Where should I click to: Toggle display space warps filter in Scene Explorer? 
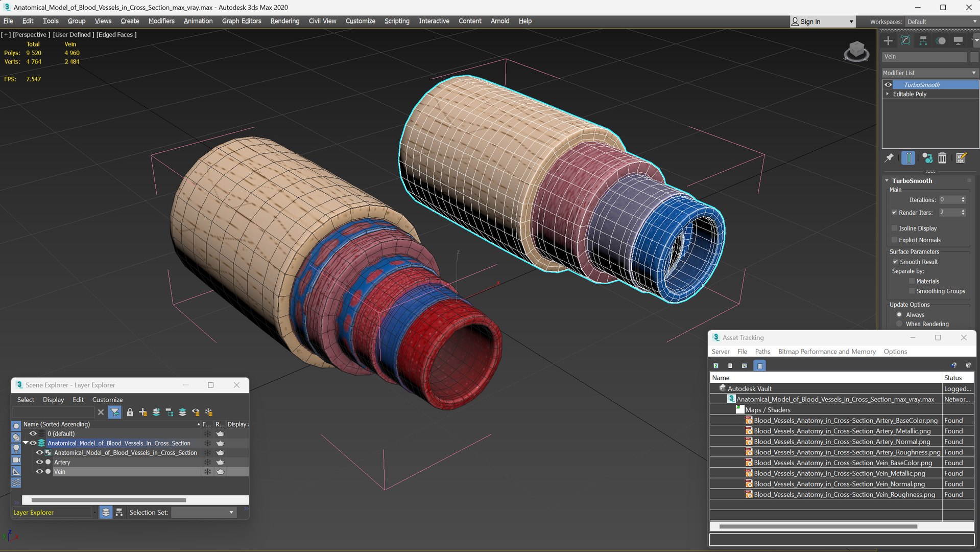pos(16,482)
